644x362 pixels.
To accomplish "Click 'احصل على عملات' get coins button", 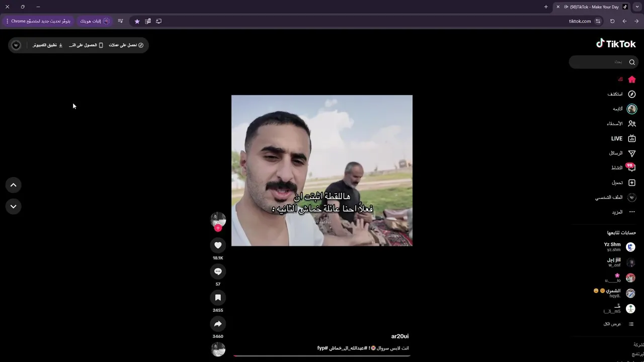I will tap(126, 45).
